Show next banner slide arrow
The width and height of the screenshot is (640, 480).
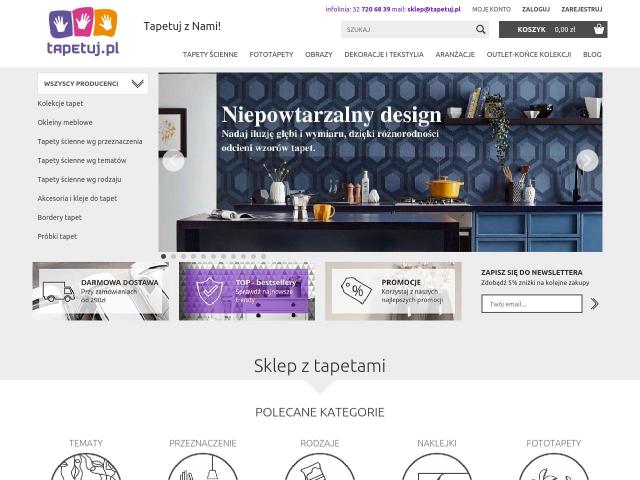(x=587, y=160)
